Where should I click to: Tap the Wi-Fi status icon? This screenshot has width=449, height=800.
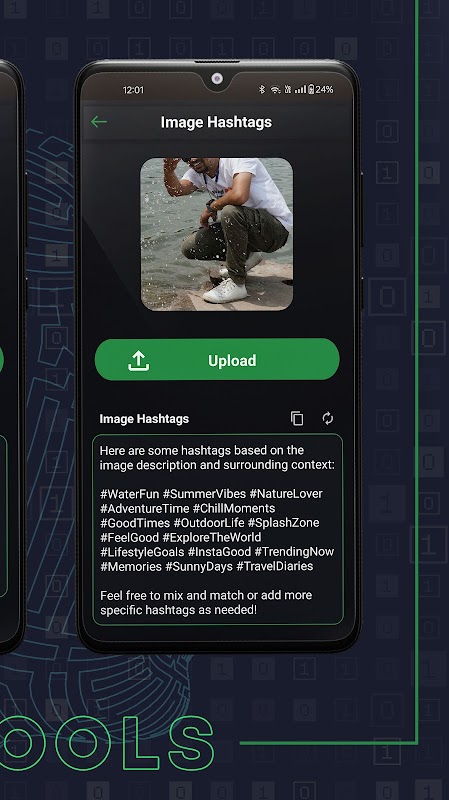tap(276, 90)
